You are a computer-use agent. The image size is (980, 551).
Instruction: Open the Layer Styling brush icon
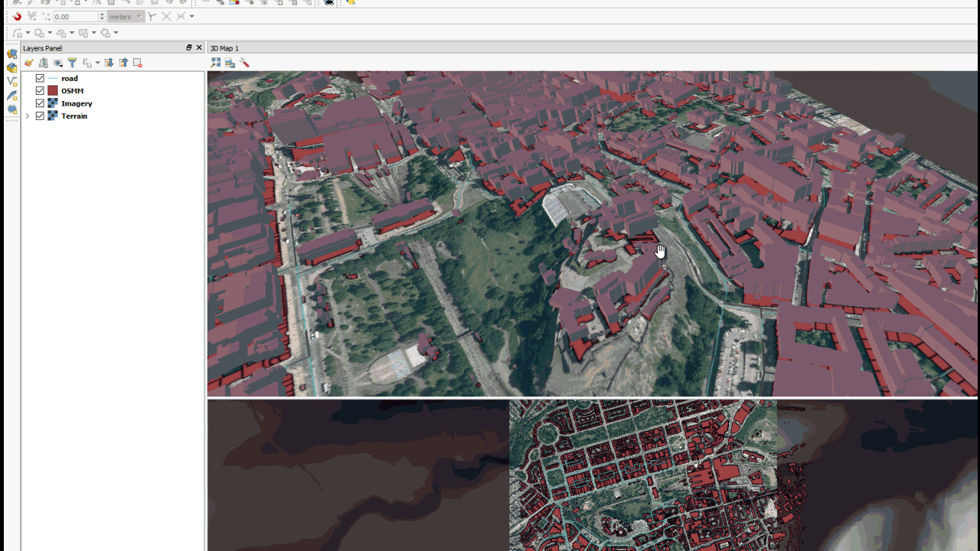click(29, 63)
